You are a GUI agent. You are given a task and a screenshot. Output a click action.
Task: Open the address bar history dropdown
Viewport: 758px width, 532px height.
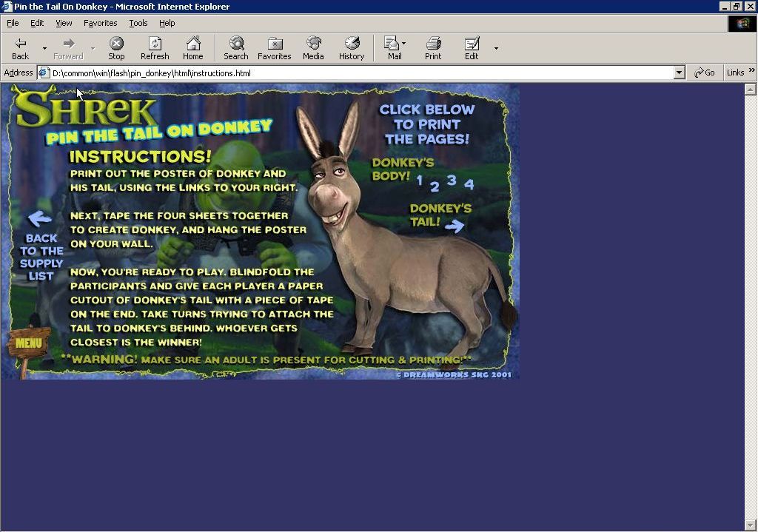pyautogui.click(x=680, y=73)
